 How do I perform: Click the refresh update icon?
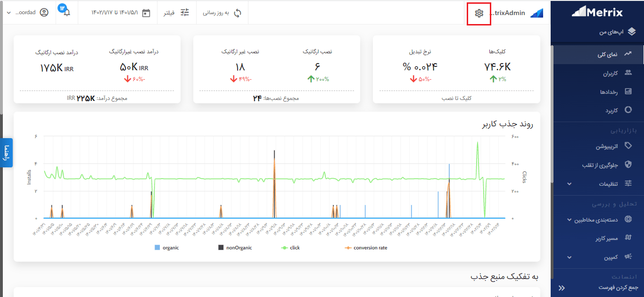coord(237,13)
